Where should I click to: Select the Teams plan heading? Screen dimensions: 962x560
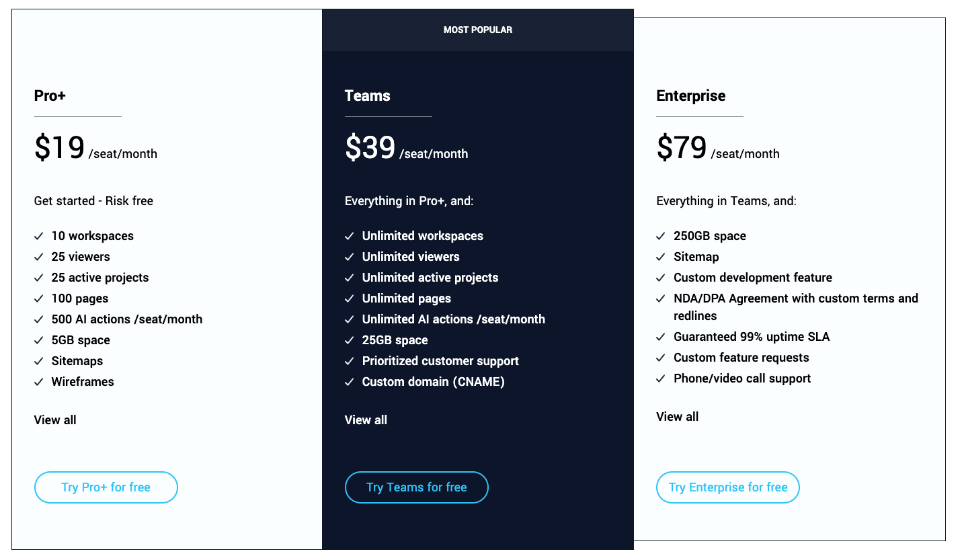coord(367,95)
